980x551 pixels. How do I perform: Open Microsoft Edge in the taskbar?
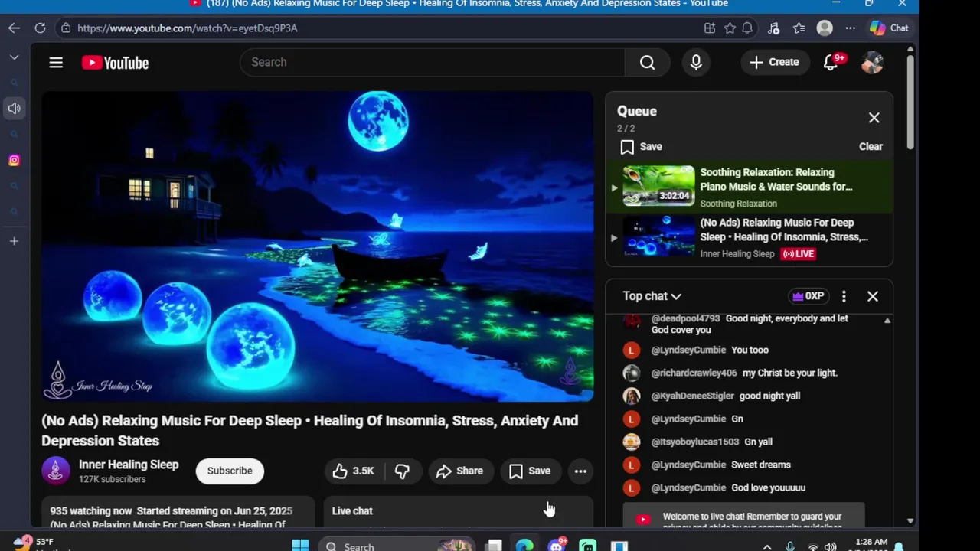pyautogui.click(x=524, y=546)
